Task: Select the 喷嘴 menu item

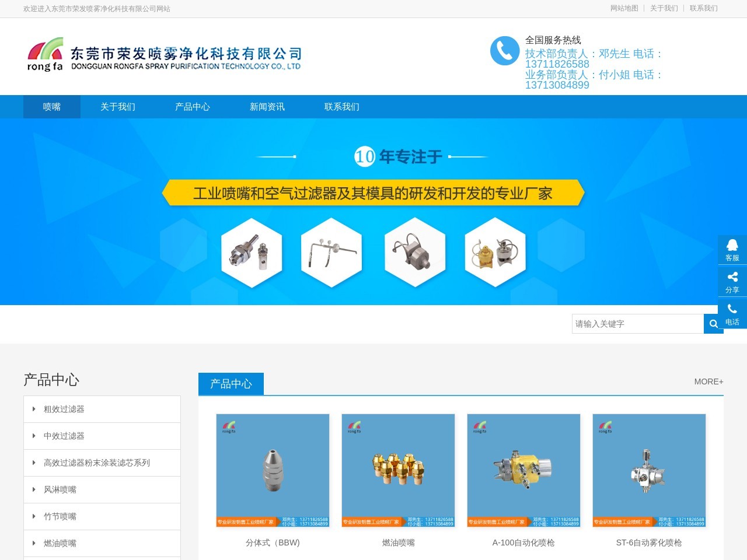Action: click(51, 106)
